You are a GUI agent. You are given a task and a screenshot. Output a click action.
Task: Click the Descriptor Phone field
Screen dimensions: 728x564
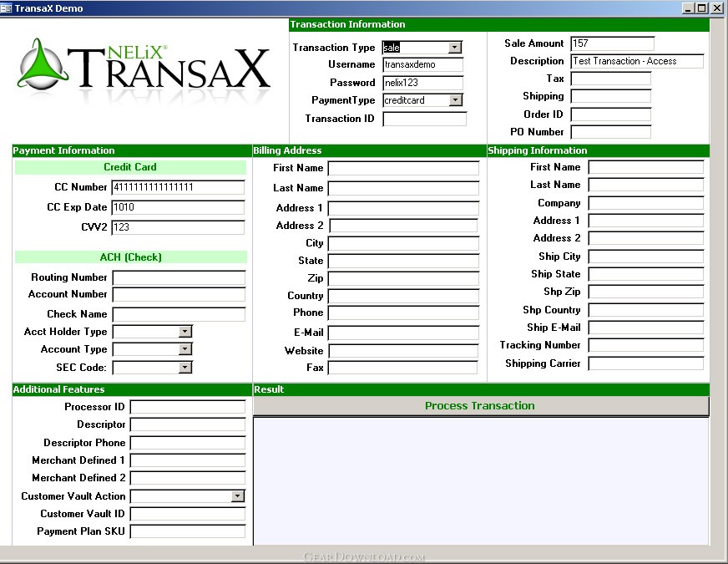[x=188, y=443]
